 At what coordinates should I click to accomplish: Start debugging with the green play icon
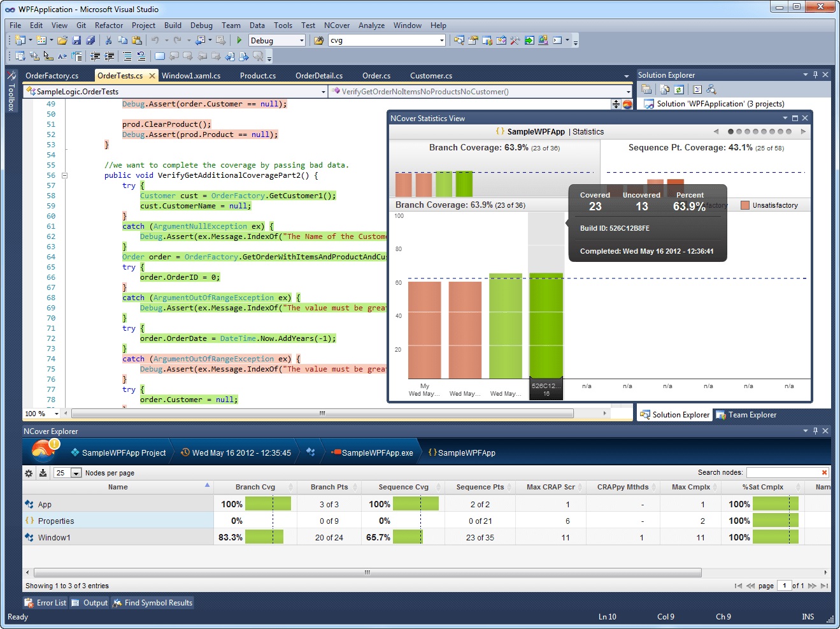pos(239,40)
